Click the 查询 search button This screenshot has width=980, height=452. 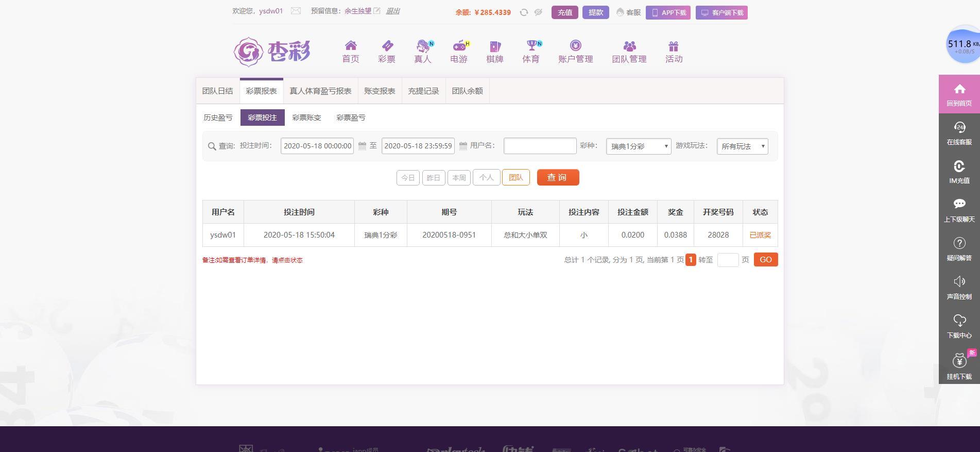point(558,177)
